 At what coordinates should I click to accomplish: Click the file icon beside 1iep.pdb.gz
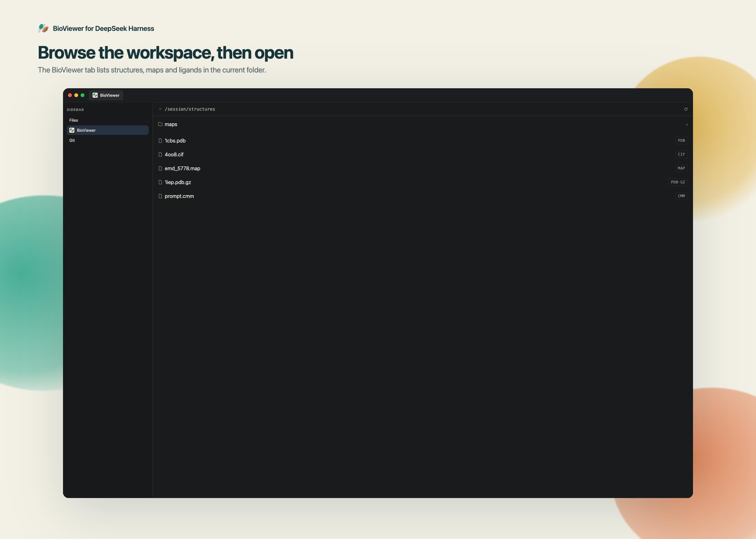click(160, 182)
